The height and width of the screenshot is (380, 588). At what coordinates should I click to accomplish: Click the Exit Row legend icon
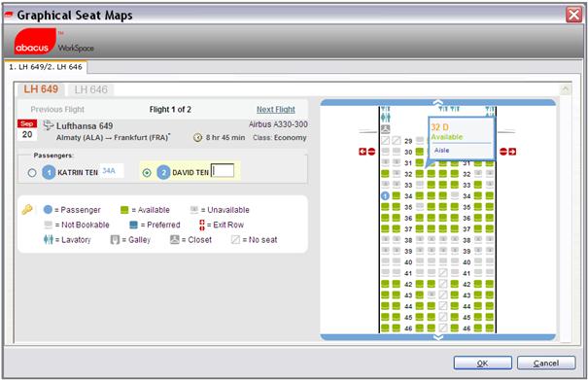point(202,225)
